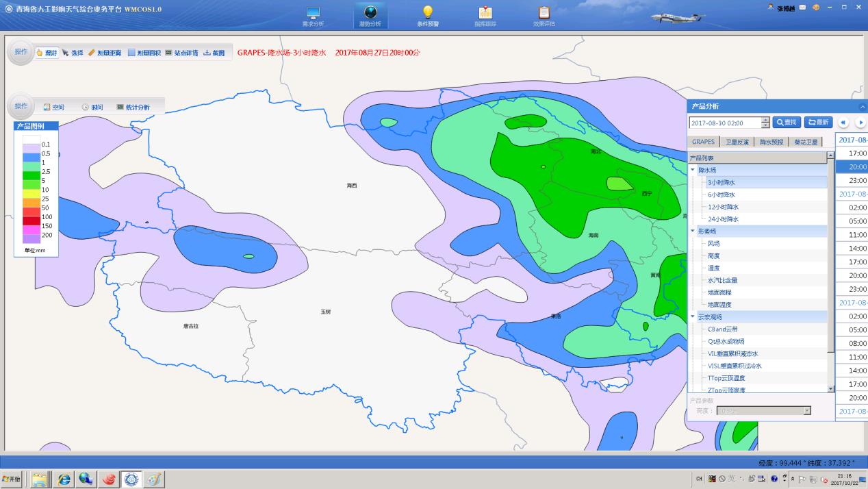Screen dimensions: 868x489
Task: Switch to the 卫星反演 tab
Action: 737,142
